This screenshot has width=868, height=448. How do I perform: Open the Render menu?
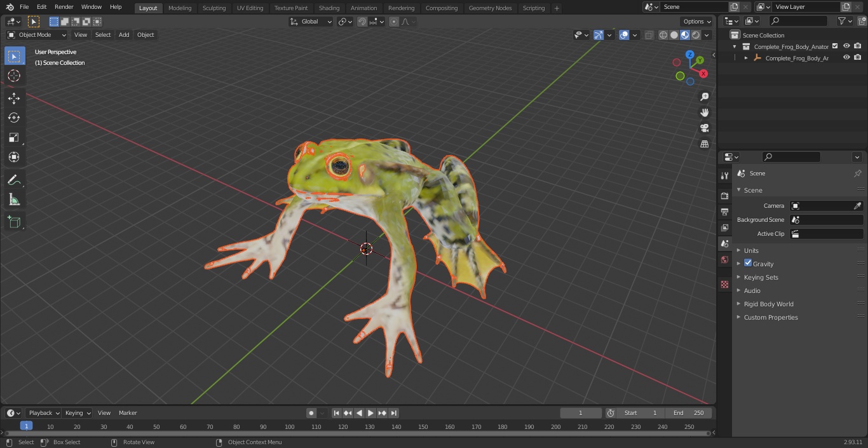[x=64, y=7]
